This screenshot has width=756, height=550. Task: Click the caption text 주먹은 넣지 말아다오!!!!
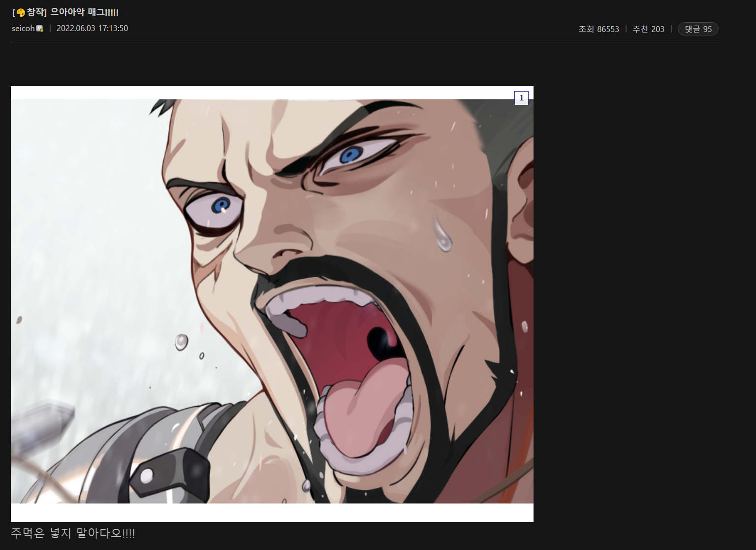73,533
